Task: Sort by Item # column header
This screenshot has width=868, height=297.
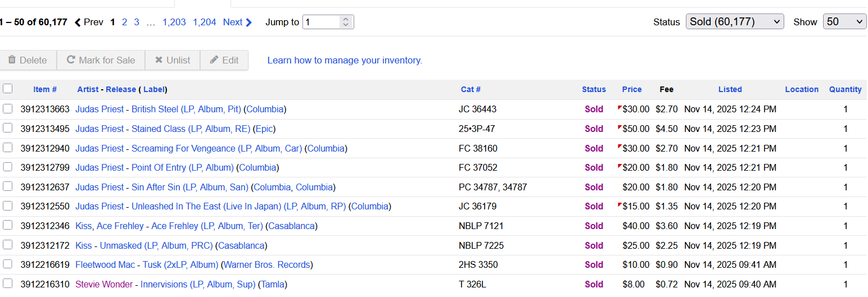Action: coord(45,89)
